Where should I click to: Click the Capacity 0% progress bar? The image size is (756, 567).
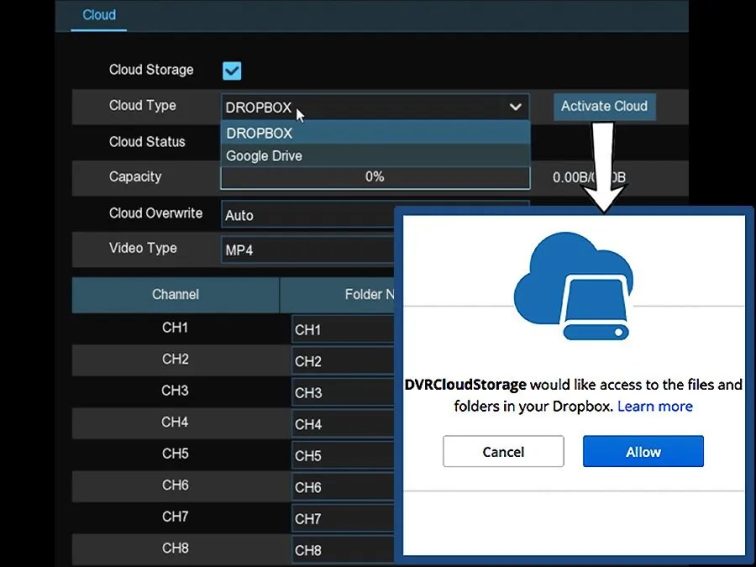[x=375, y=177]
